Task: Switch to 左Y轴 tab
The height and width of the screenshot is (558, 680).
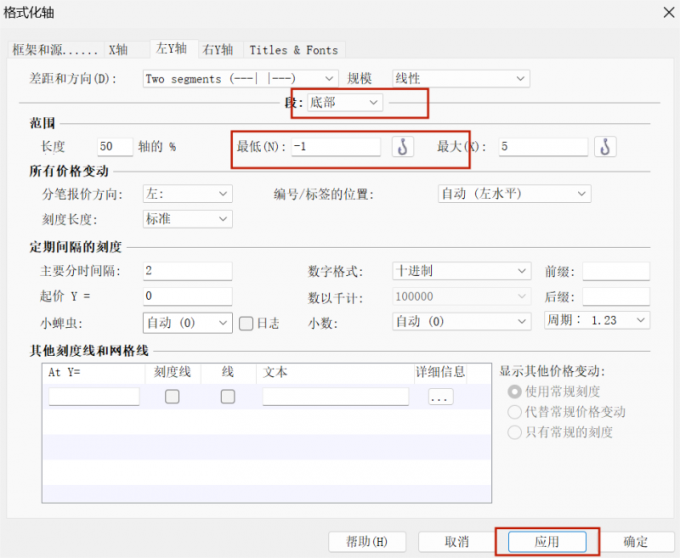Action: [x=172, y=49]
